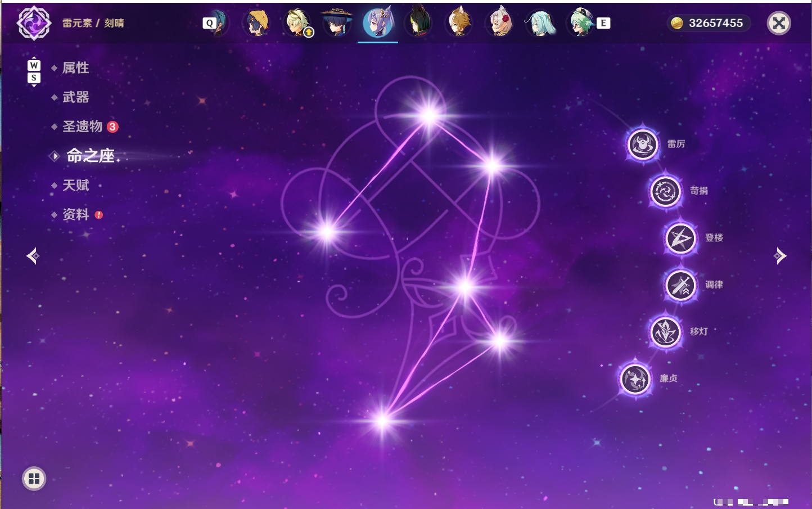Click the Q previous-character key hint
The height and width of the screenshot is (509, 812).
tap(210, 23)
